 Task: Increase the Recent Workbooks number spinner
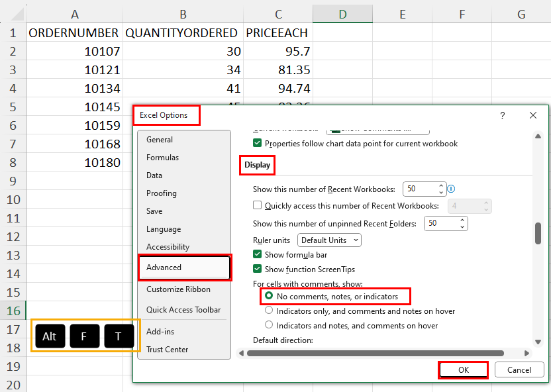pyautogui.click(x=441, y=185)
